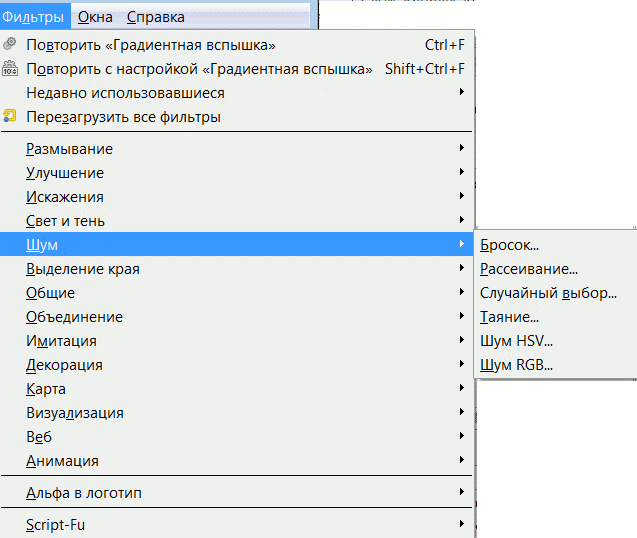Select «Случайный выбор...» filter

pos(547,293)
